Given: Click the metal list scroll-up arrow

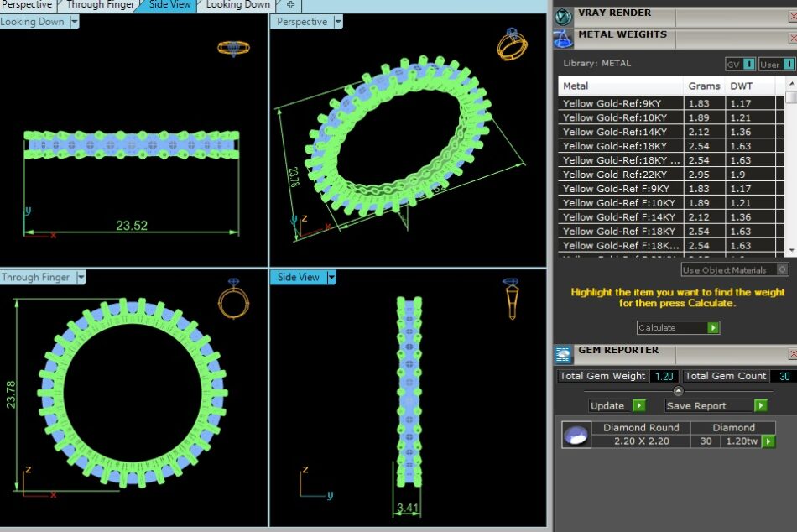Looking at the screenshot, I should point(791,82).
